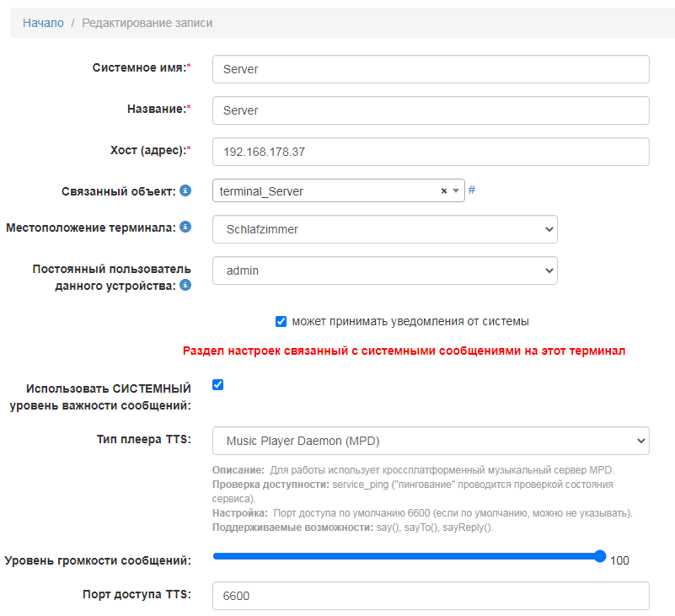The height and width of the screenshot is (616, 675).
Task: Toggle может принимать уведомления от системы checkbox
Action: [x=281, y=321]
